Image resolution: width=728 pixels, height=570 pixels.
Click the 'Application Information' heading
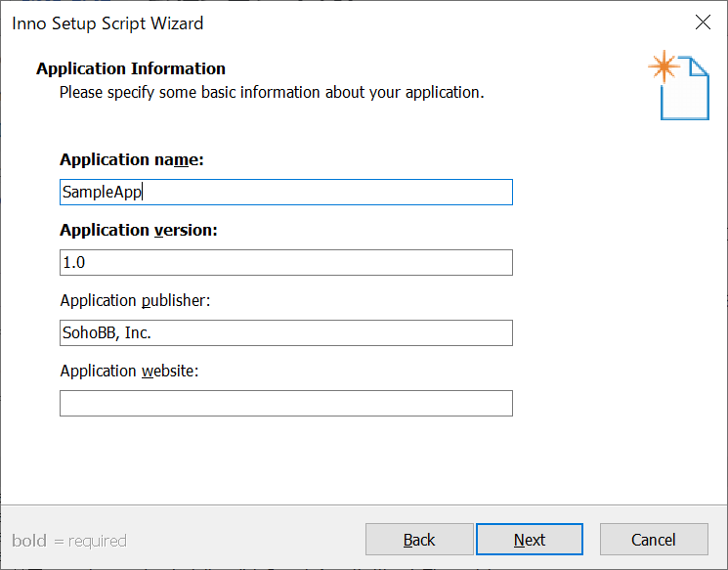(x=131, y=68)
